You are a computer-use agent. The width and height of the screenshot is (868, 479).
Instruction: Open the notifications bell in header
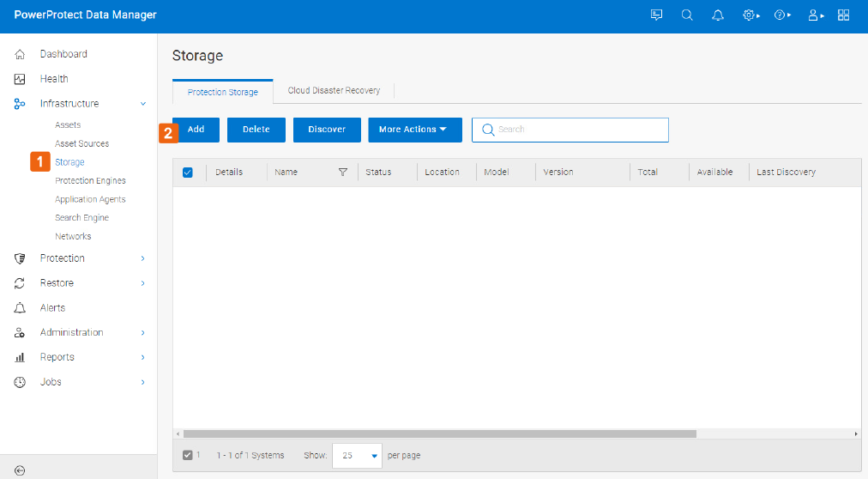[718, 15]
